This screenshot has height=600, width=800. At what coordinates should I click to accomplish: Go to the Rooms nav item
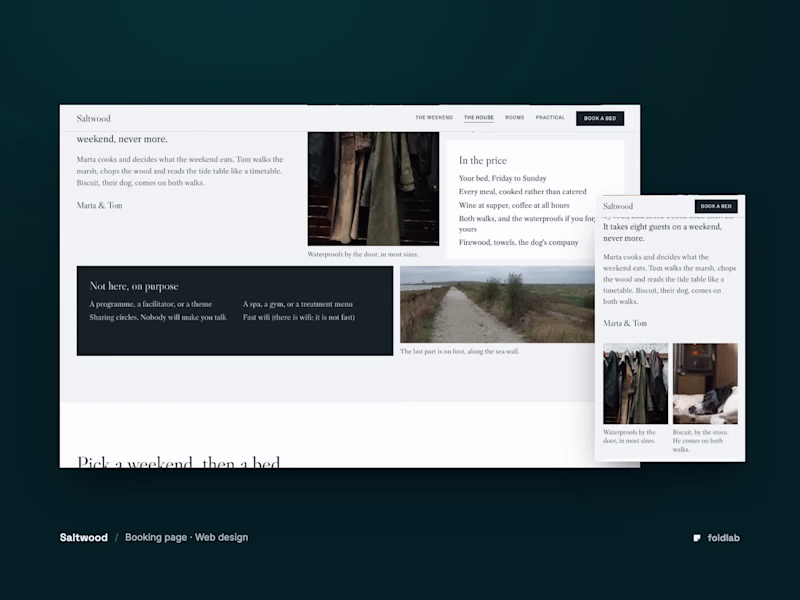click(x=514, y=117)
